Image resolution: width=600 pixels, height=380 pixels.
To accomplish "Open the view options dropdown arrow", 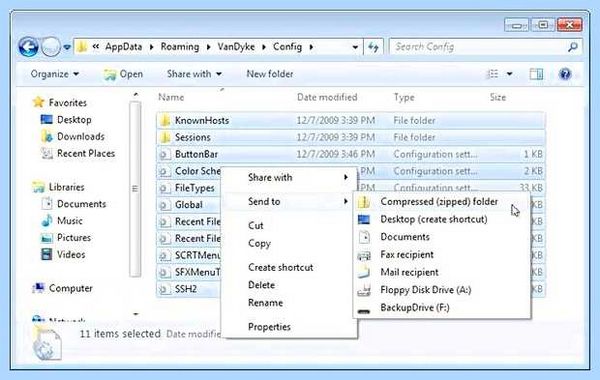I will coord(509,74).
